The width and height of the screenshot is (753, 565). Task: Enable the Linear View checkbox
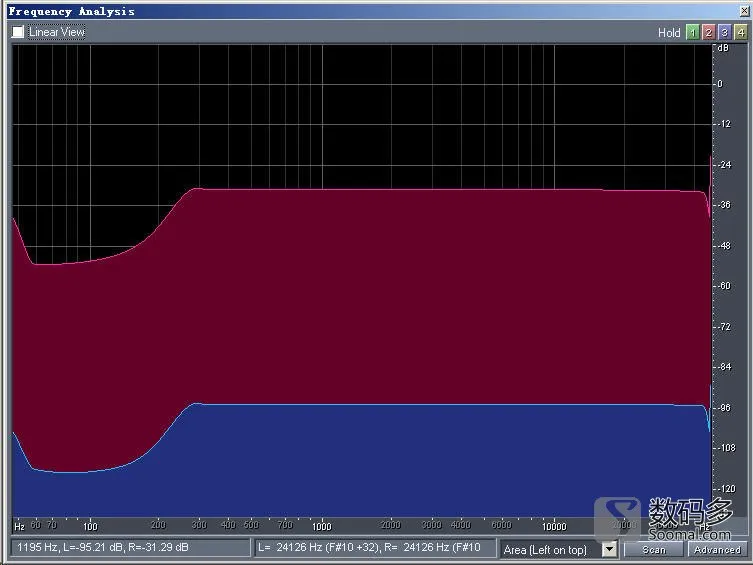(x=18, y=32)
